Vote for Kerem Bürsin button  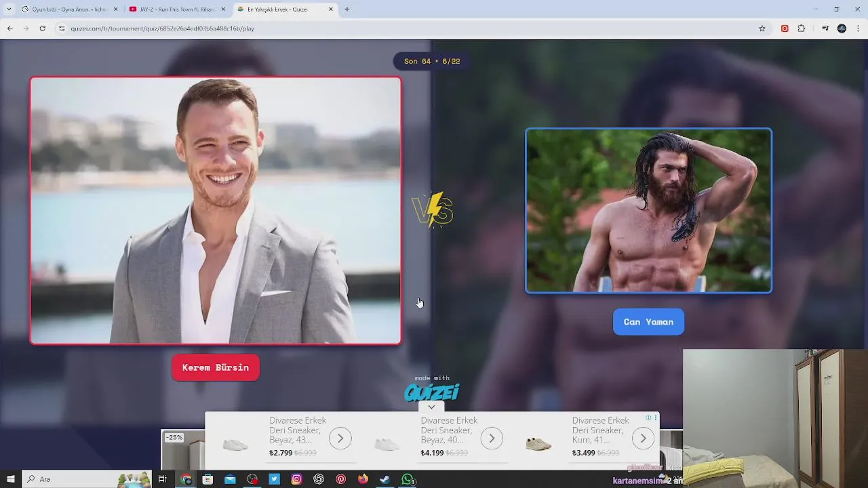(x=215, y=367)
